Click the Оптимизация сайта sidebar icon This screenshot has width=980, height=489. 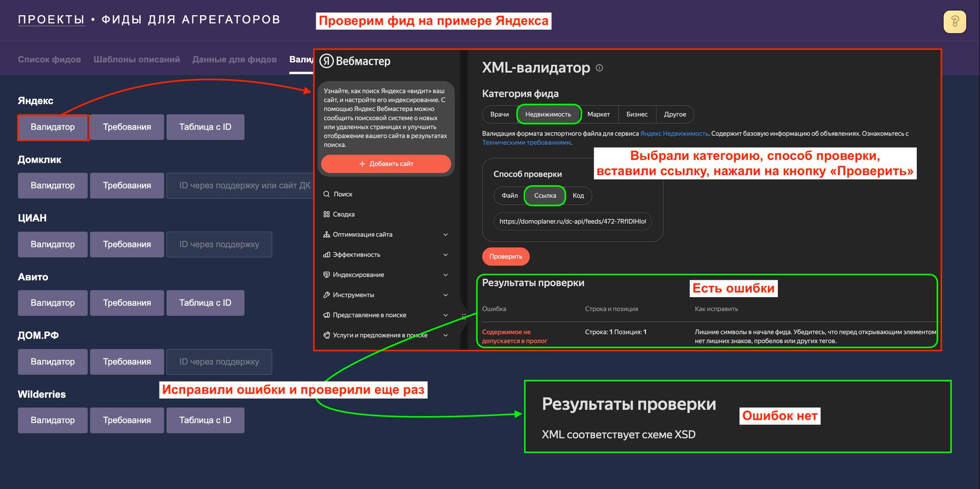coord(327,234)
